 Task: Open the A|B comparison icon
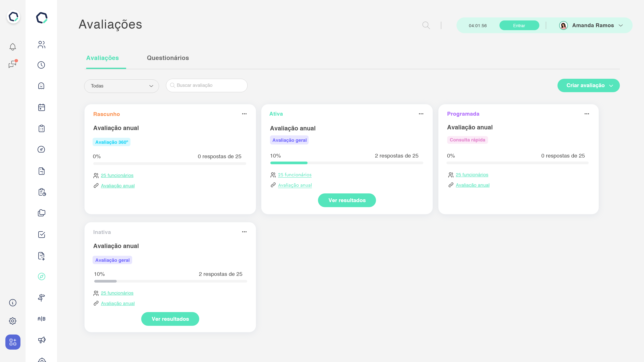[41, 319]
